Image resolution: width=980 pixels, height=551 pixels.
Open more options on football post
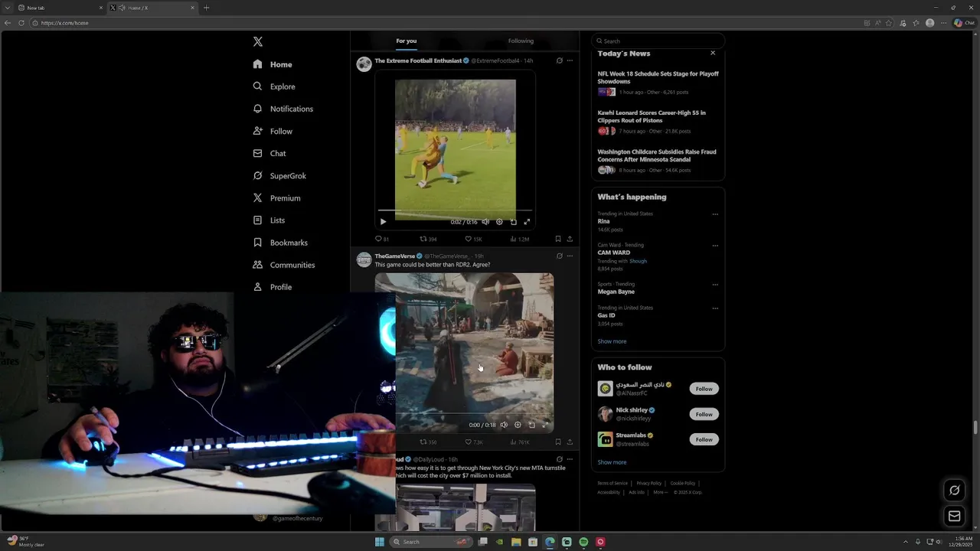(570, 60)
